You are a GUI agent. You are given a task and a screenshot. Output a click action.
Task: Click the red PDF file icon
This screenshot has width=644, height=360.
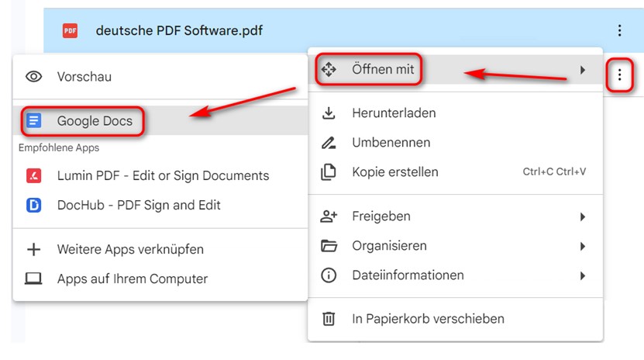(x=71, y=31)
